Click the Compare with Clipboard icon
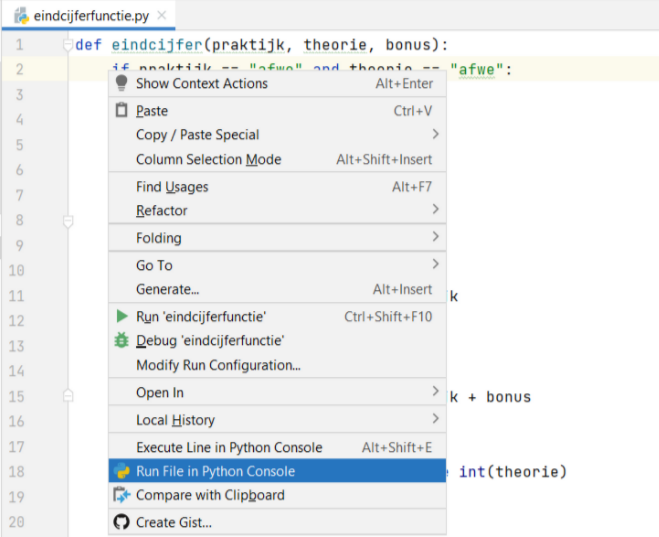This screenshot has height=537, width=659. pyautogui.click(x=122, y=495)
